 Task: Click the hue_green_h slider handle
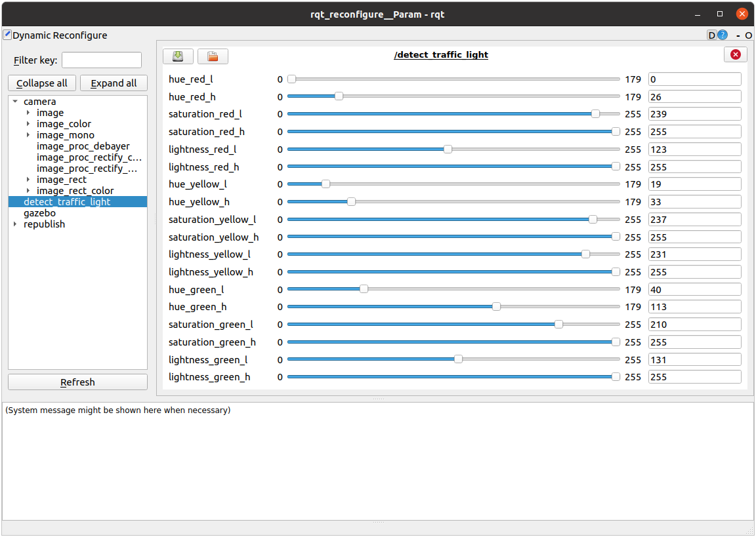pos(496,307)
